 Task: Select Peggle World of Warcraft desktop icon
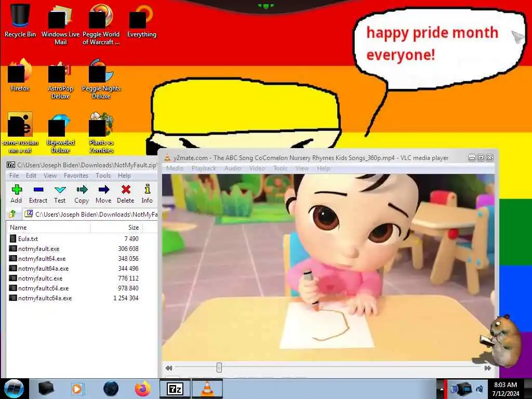(x=101, y=24)
